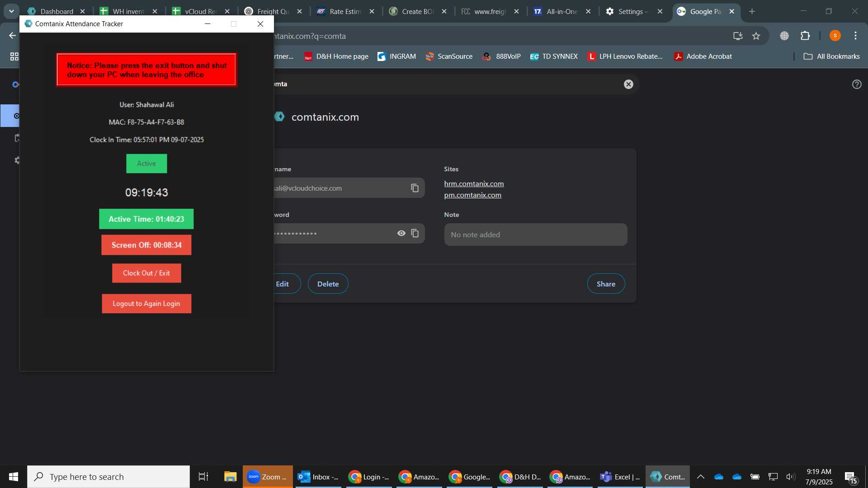Image resolution: width=868 pixels, height=488 pixels.
Task: Show the saved password with eye icon
Action: click(401, 233)
